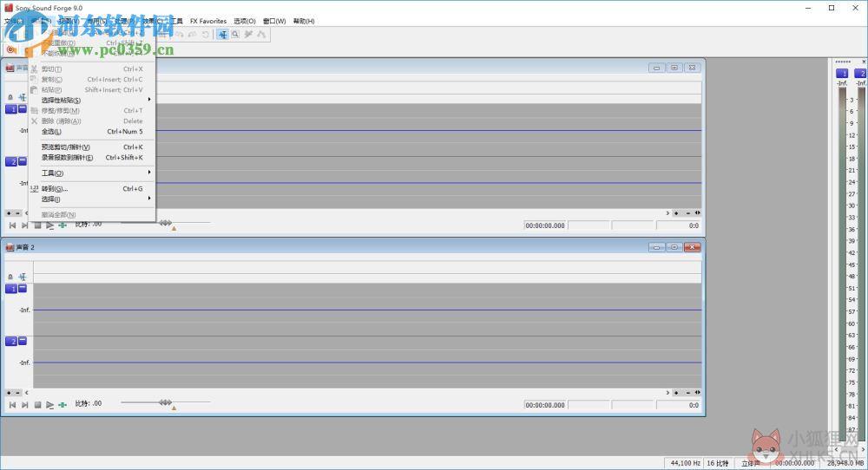The image size is (868, 470).
Task: Play Normal in the 声音 2 window
Action: click(49, 405)
